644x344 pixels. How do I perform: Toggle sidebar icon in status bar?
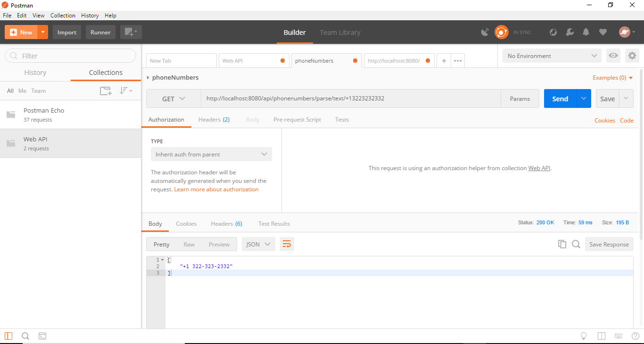point(8,336)
